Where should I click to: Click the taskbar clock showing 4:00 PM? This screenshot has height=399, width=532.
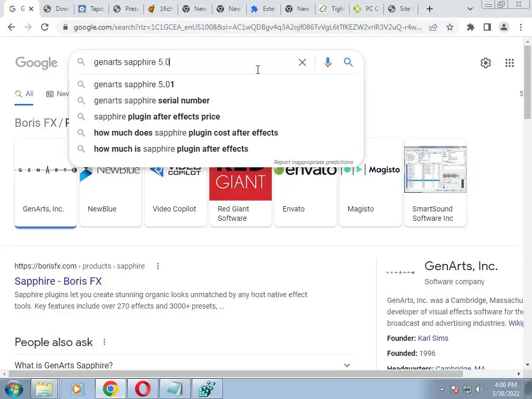coord(506,389)
